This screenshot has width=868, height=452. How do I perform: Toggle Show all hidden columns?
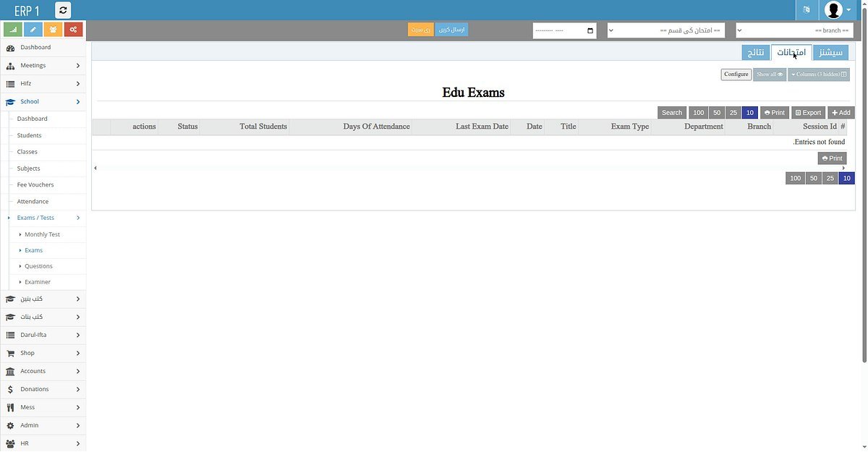tap(770, 74)
